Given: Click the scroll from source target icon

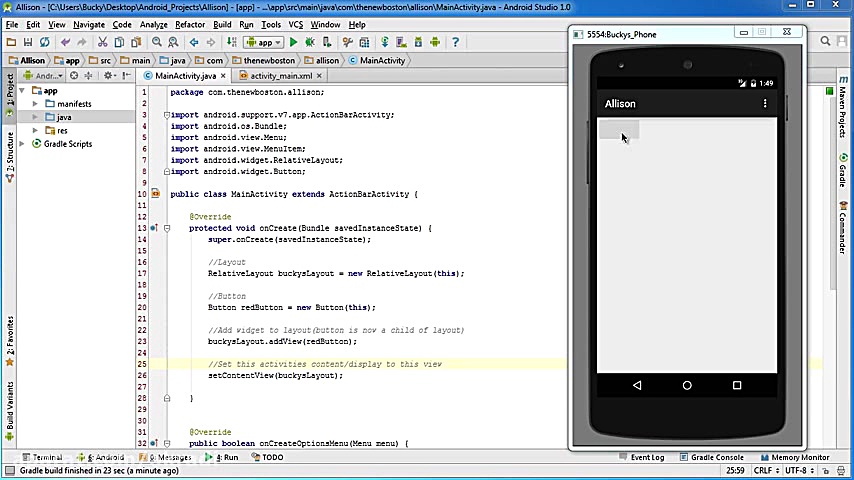Looking at the screenshot, I should pos(74,76).
